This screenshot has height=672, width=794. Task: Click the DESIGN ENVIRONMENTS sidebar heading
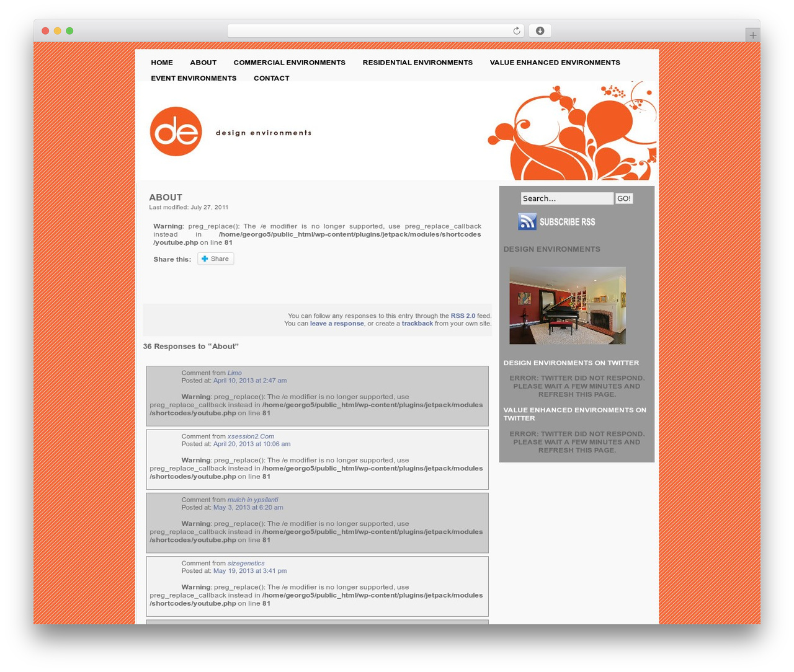pos(552,249)
